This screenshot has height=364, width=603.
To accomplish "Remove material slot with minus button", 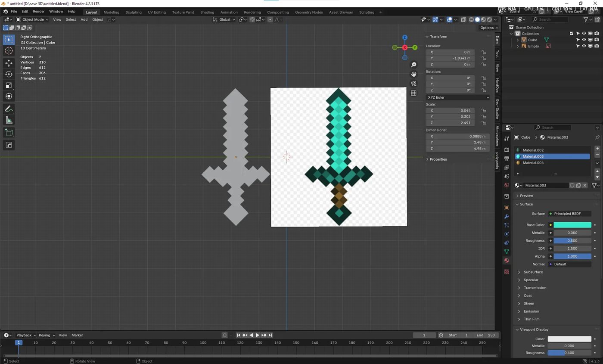I will (597, 155).
